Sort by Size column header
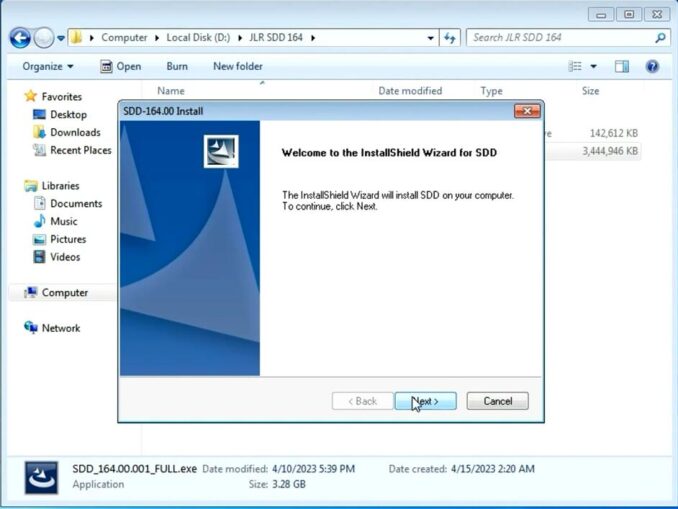 click(590, 91)
